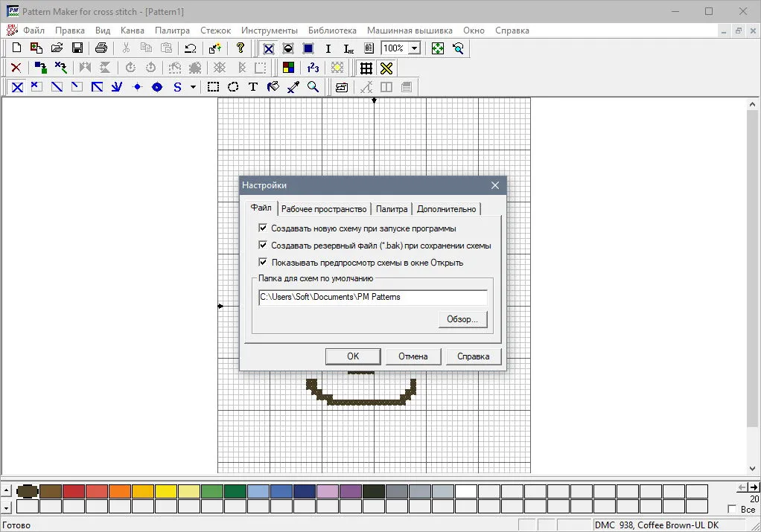Toggle the grid display icon
761x532 pixels.
[366, 68]
